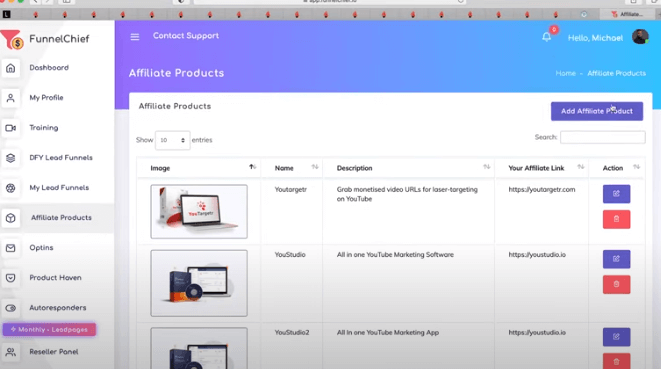
Task: Click the Youtargetr product thumbnail
Action: (x=199, y=211)
